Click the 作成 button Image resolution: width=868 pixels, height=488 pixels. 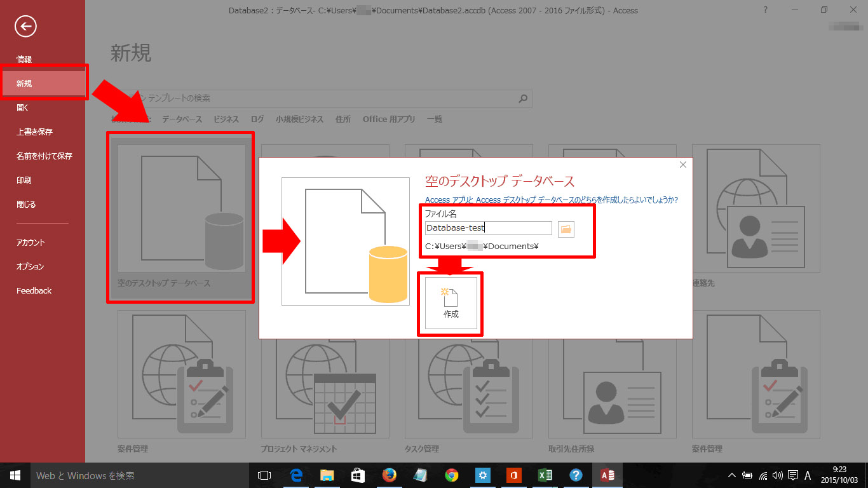tap(451, 303)
